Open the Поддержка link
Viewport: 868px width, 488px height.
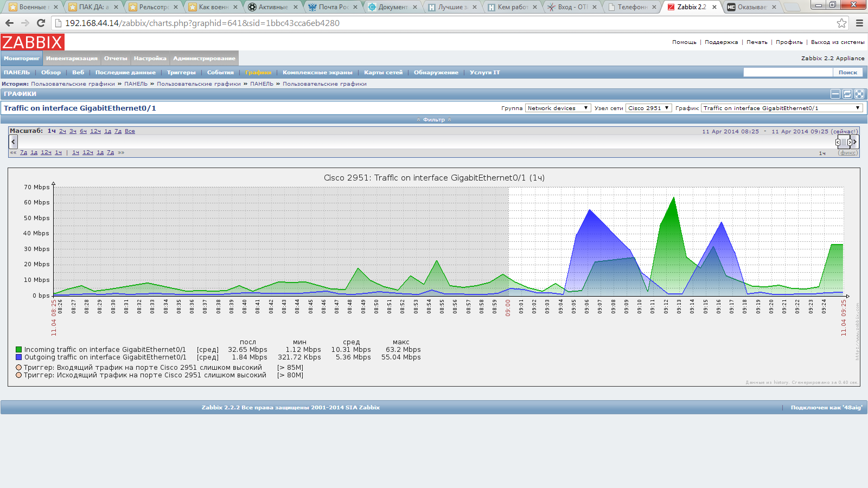coord(721,42)
